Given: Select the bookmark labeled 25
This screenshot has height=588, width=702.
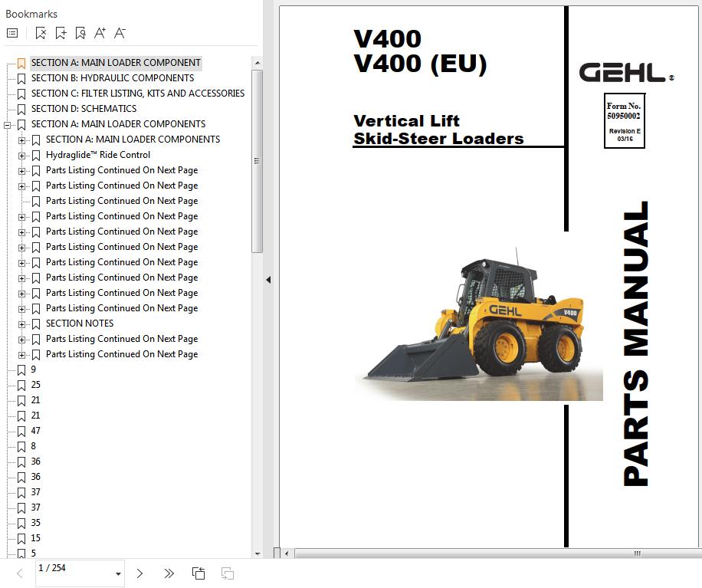Looking at the screenshot, I should [36, 385].
